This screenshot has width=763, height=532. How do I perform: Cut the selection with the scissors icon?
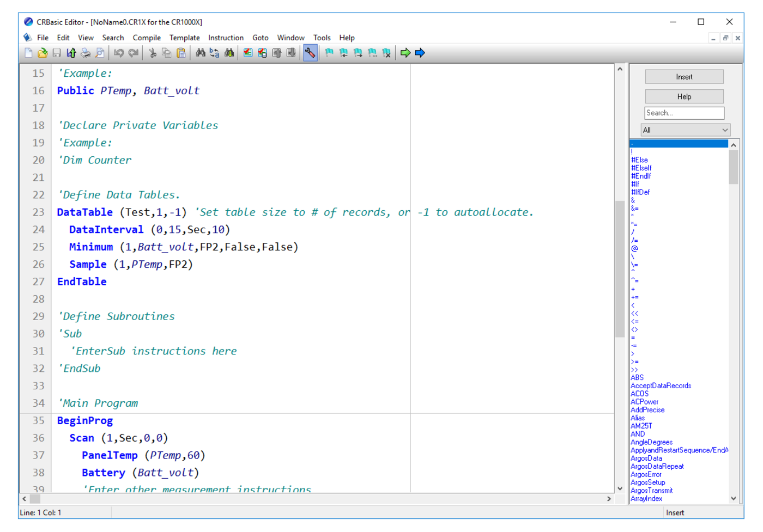click(x=153, y=53)
